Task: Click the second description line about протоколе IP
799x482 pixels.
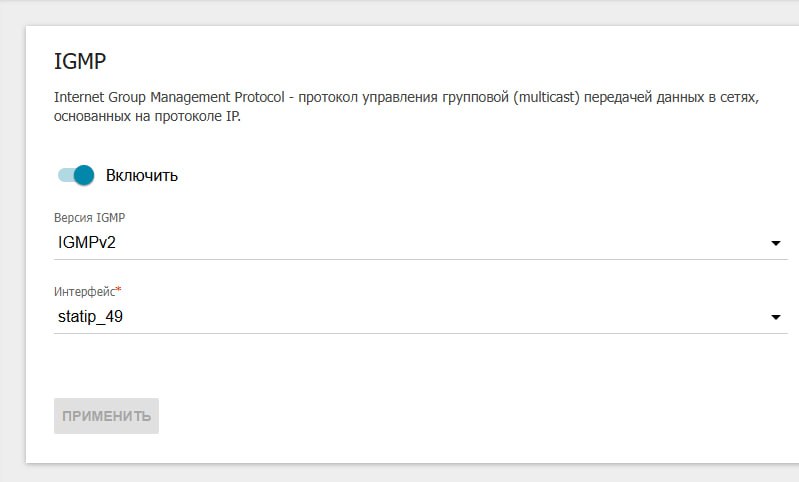Action: pyautogui.click(x=147, y=116)
